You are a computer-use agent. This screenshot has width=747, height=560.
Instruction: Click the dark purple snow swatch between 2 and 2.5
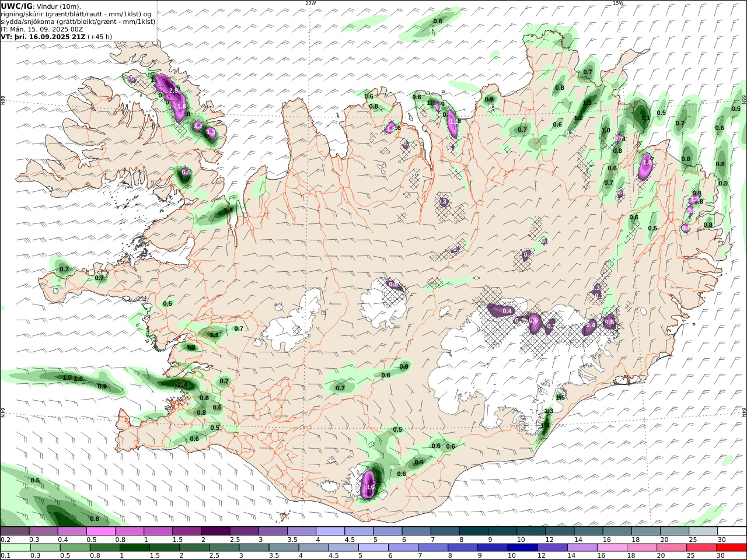coord(215,531)
